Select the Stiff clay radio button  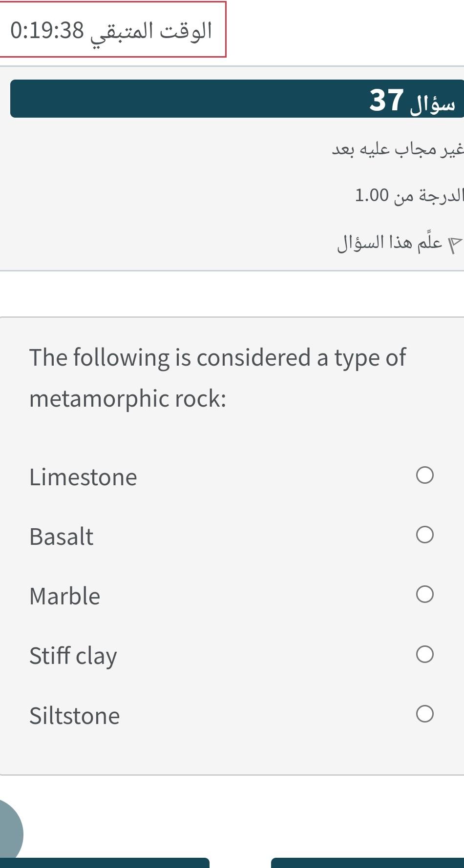[424, 654]
